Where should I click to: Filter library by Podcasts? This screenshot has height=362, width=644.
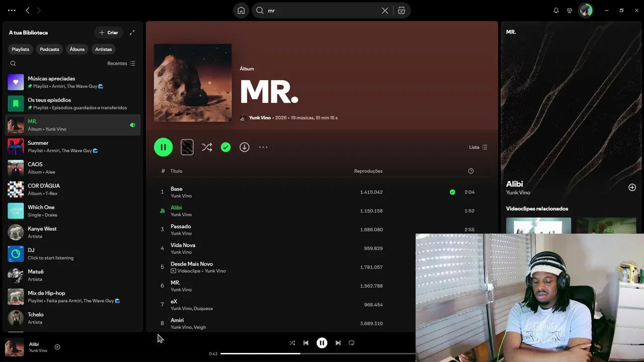(x=49, y=49)
